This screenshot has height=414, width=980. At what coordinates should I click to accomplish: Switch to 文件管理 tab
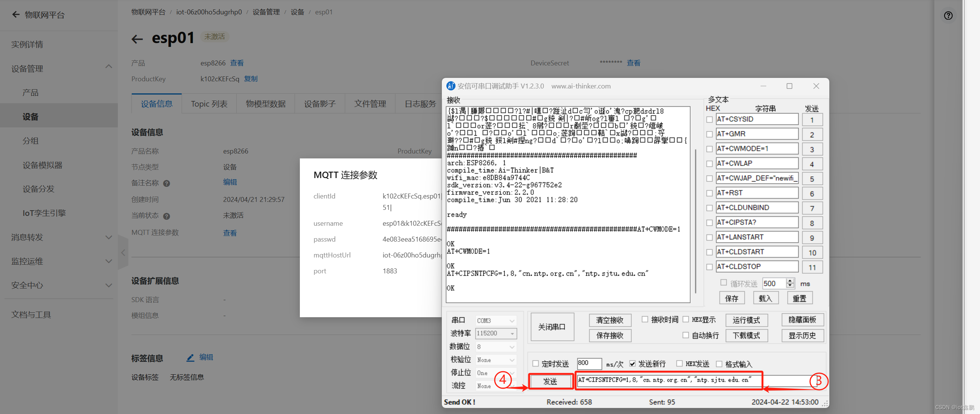(370, 104)
